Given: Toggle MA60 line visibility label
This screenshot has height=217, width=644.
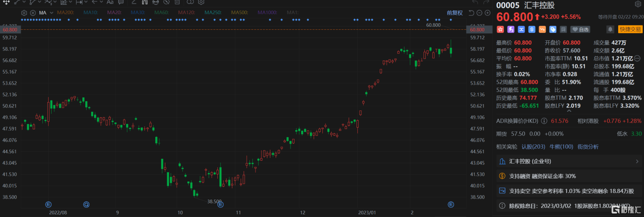Looking at the screenshot, I should coord(161,13).
